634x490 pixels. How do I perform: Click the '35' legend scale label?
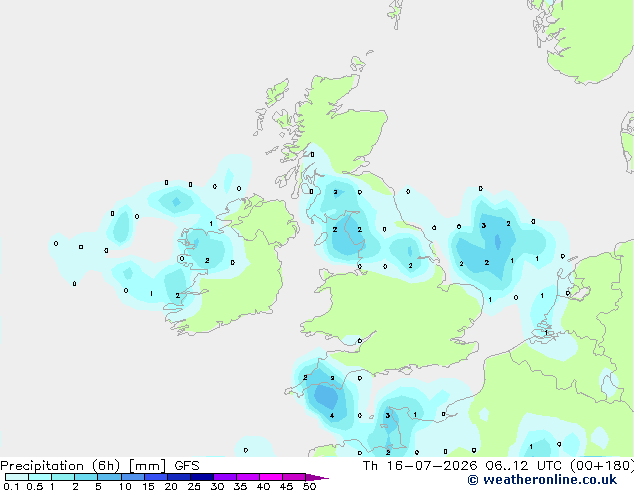pyautogui.click(x=240, y=486)
